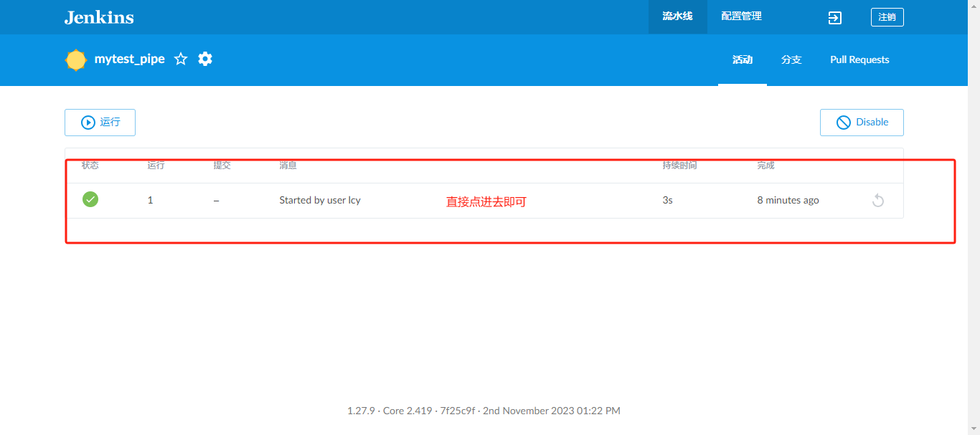Click the pipeline health weather icon
Image resolution: width=980 pixels, height=435 pixels.
point(75,59)
